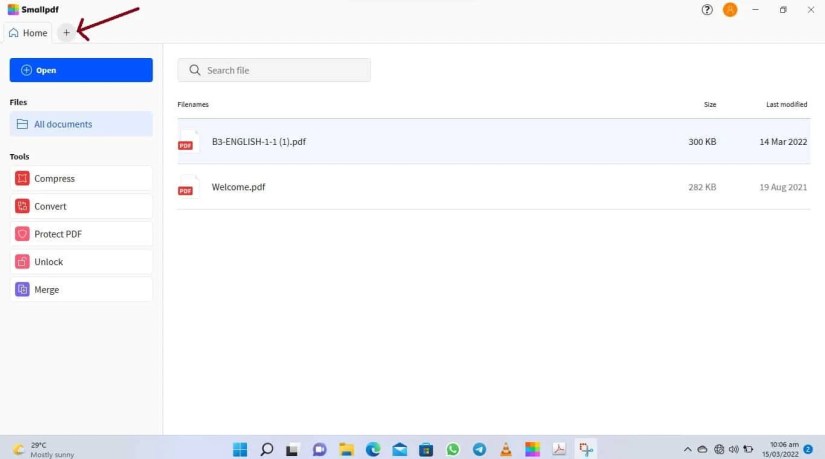Click the 300 KB size value
Viewport: 825px width, 459px height.
click(702, 142)
